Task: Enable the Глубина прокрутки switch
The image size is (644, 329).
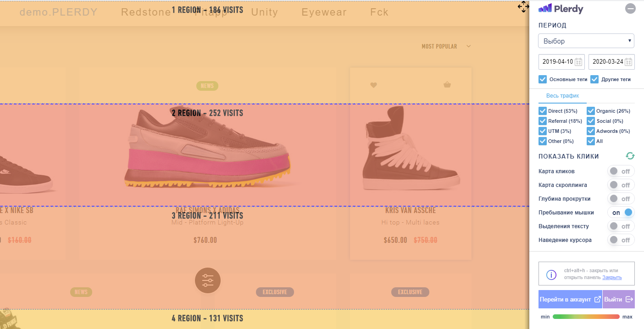Action: [x=621, y=199]
